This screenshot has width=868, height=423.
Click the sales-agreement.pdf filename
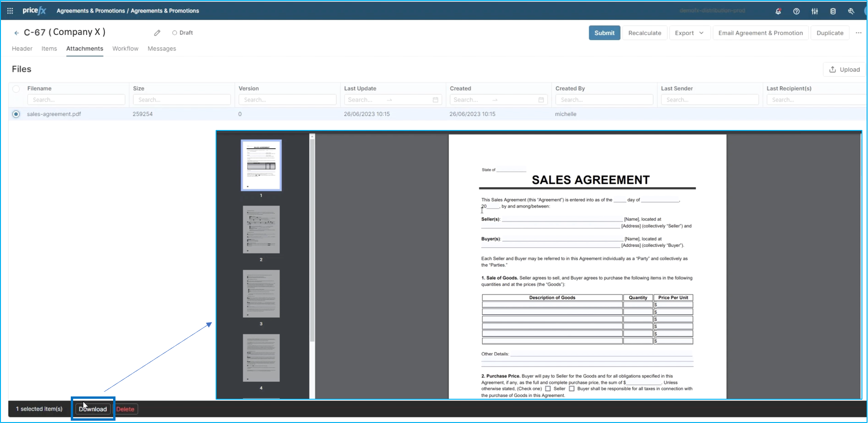point(54,114)
